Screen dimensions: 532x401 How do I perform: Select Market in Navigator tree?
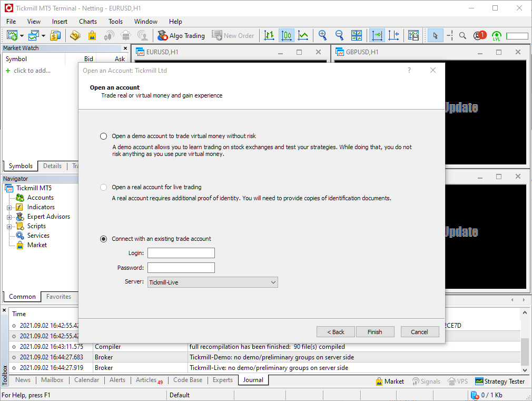(x=37, y=245)
